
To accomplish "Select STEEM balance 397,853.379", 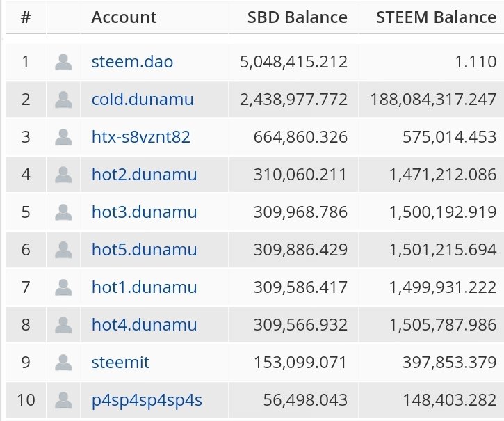I will pyautogui.click(x=450, y=363).
